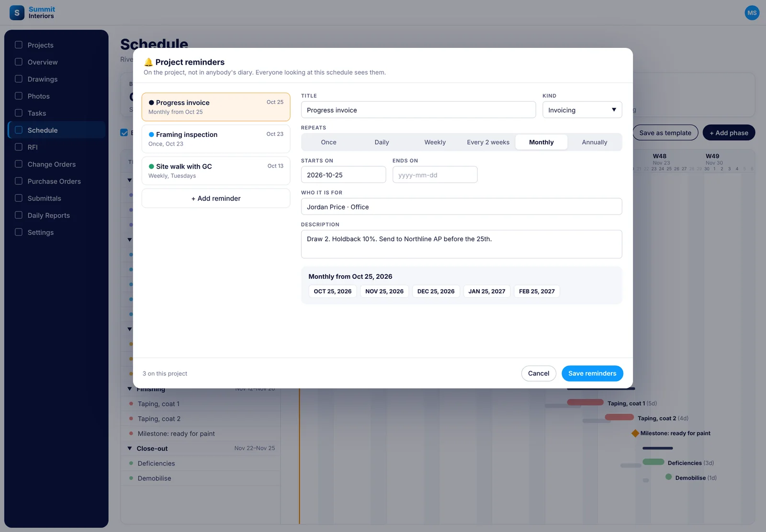
Task: Focus the Title input field
Action: click(x=418, y=110)
